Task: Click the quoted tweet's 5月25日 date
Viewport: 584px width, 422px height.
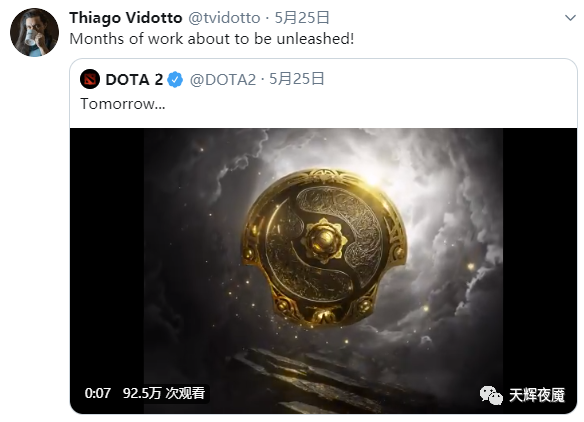Action: 296,79
